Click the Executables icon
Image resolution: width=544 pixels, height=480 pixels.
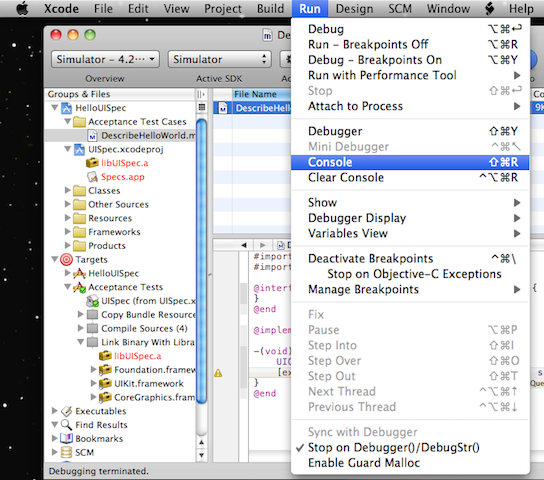pos(66,411)
